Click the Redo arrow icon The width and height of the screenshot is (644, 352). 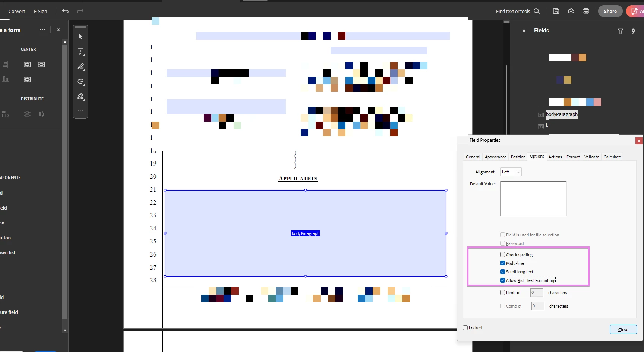click(80, 11)
